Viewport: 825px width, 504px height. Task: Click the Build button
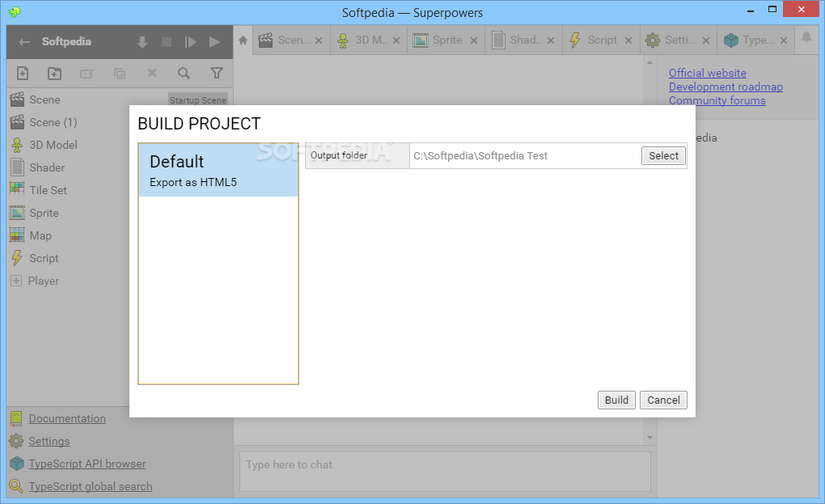tap(616, 400)
